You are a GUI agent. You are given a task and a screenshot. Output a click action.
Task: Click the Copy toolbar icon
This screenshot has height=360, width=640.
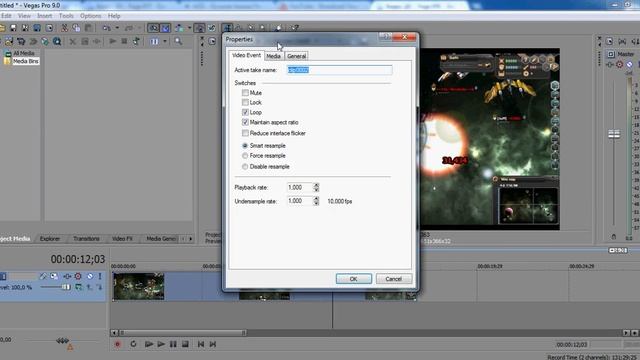76,28
